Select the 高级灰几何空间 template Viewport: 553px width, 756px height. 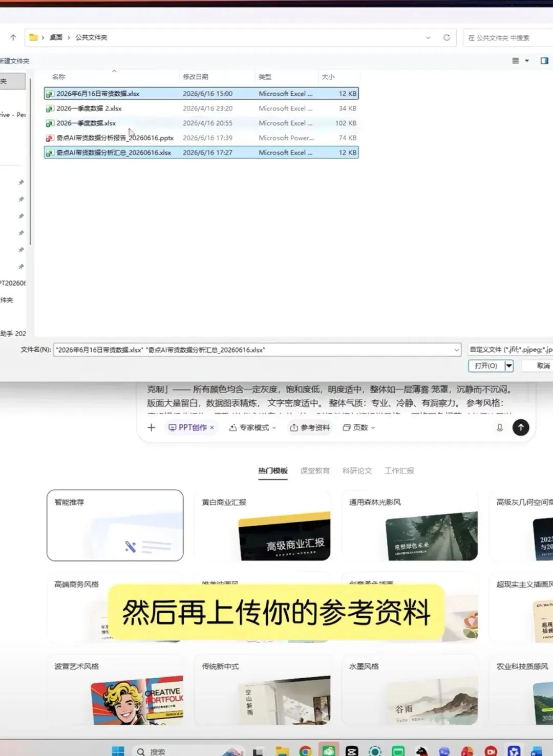pyautogui.click(x=521, y=525)
